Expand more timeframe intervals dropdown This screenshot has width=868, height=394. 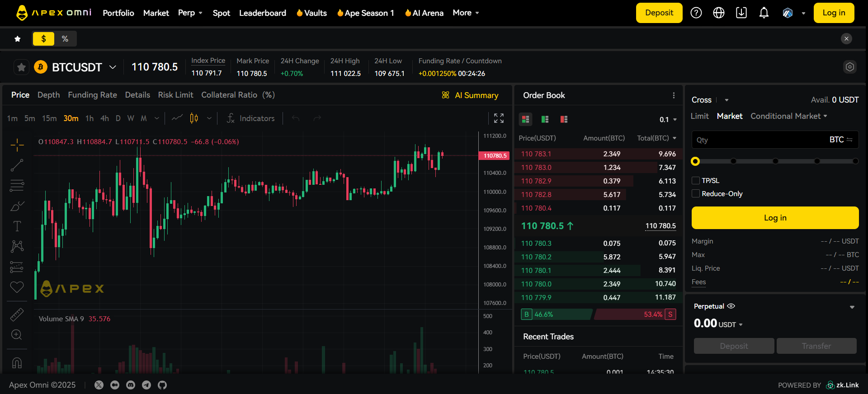[x=157, y=118]
